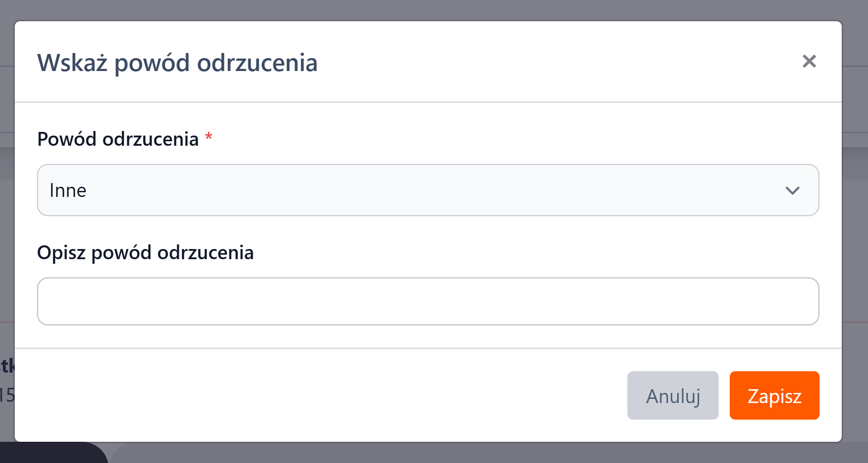This screenshot has width=868, height=463.
Task: Cancel rejection via the gray Anuluj button
Action: click(x=673, y=396)
